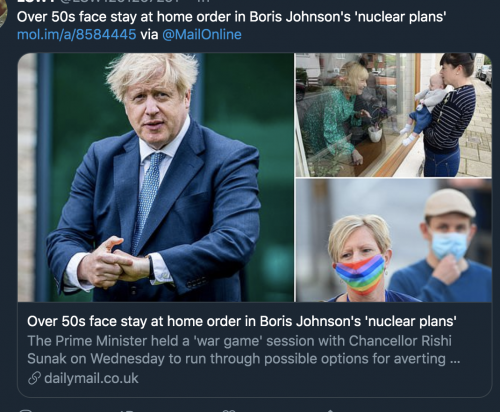Share the tweet using the share icon

tap(330, 411)
